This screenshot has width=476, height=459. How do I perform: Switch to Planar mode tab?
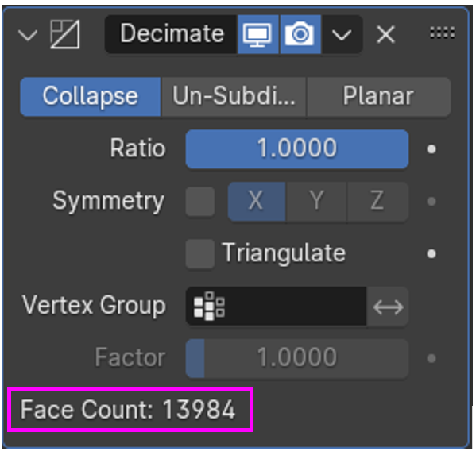(x=378, y=97)
